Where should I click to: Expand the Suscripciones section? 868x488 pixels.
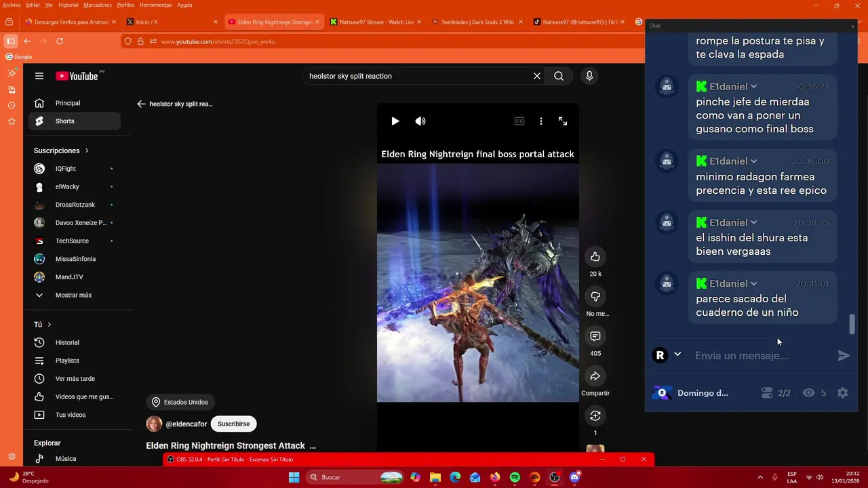pyautogui.click(x=61, y=150)
